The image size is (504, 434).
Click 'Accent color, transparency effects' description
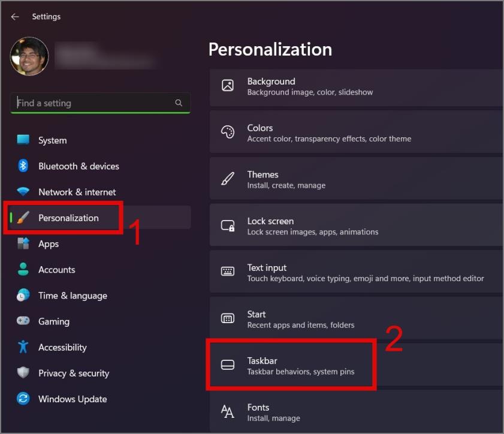(329, 139)
